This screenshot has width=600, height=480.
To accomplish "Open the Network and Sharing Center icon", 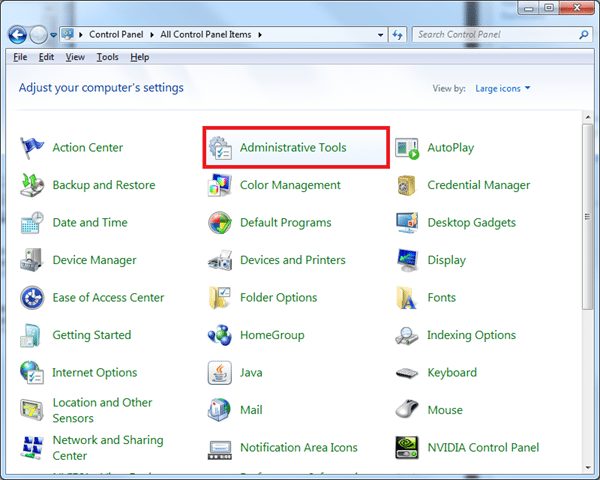I will tap(32, 447).
